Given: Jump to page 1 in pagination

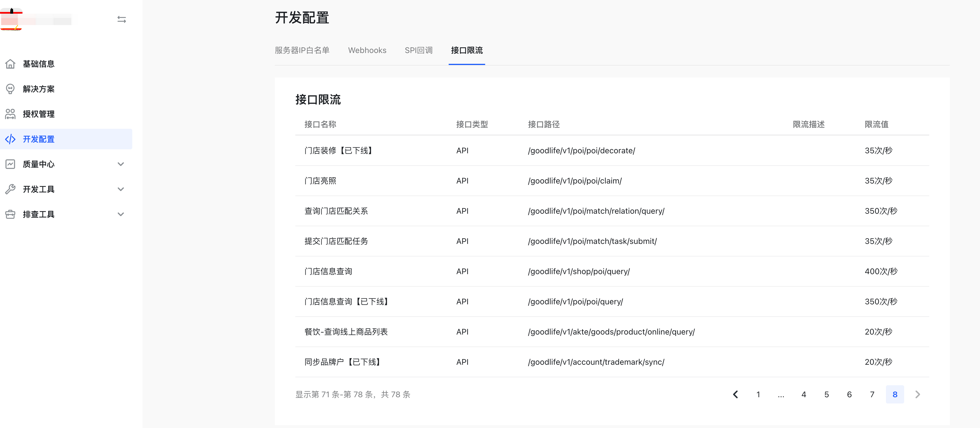Looking at the screenshot, I should click(x=758, y=395).
